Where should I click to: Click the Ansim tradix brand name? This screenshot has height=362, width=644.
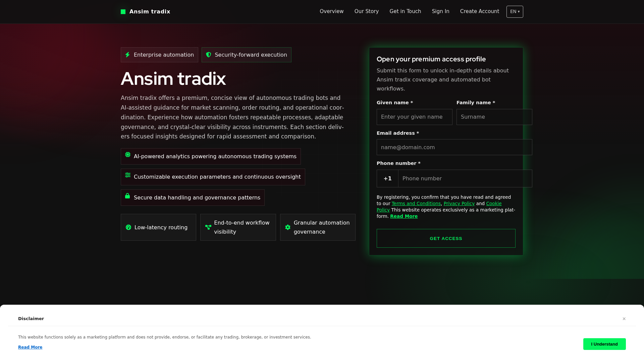coord(150,12)
